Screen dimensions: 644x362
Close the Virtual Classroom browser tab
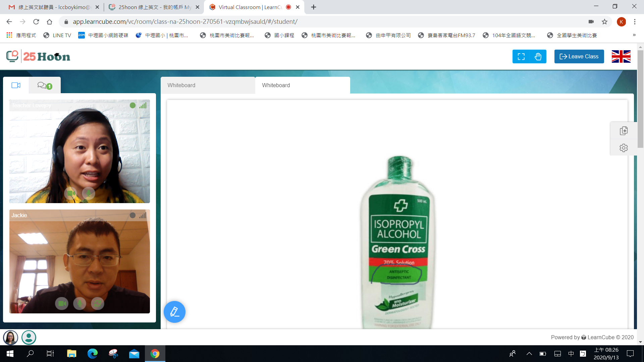point(298,7)
